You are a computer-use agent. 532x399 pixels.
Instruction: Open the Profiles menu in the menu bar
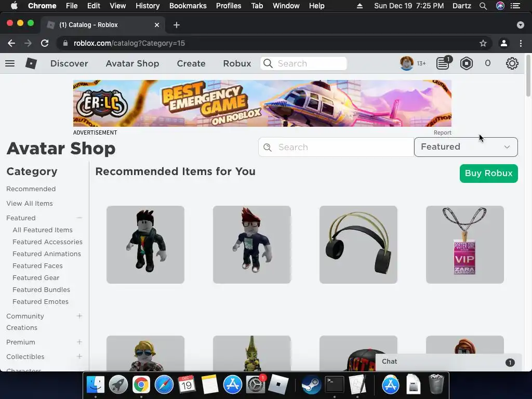click(x=229, y=6)
